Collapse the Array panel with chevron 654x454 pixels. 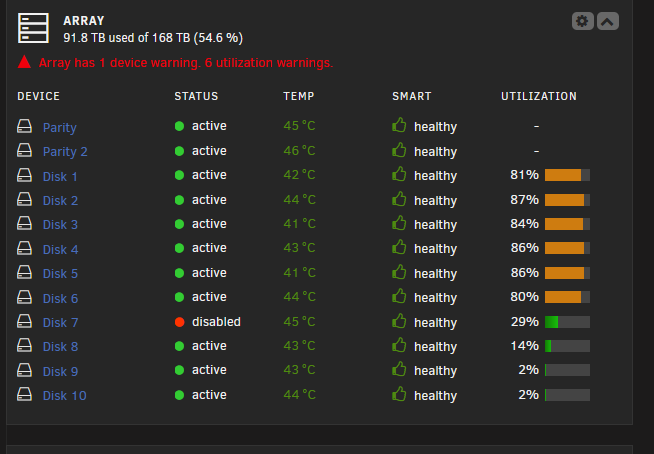coord(608,21)
